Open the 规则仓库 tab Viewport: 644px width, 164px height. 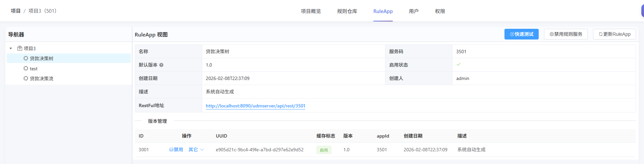click(347, 11)
